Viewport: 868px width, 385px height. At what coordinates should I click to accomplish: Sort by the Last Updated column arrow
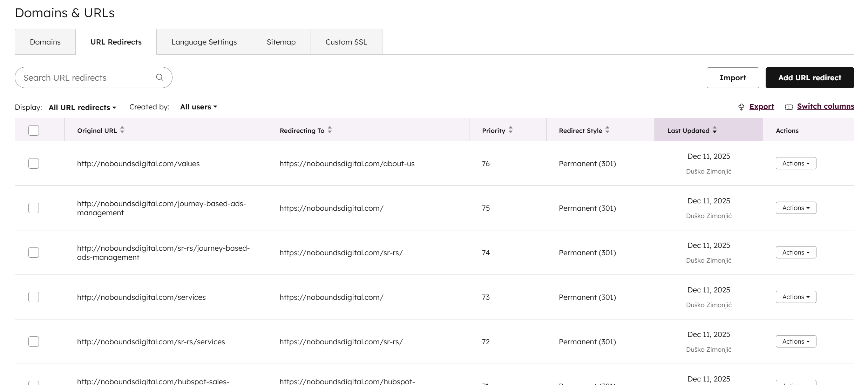click(x=715, y=130)
